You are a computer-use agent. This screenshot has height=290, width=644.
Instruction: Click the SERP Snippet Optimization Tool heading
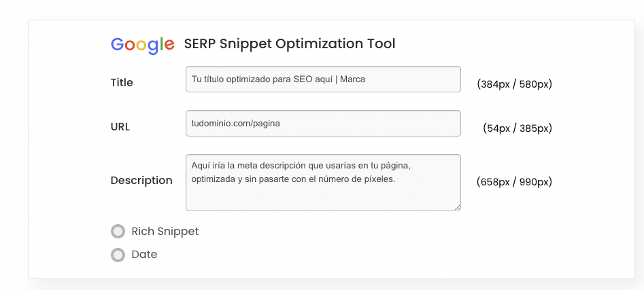290,43
